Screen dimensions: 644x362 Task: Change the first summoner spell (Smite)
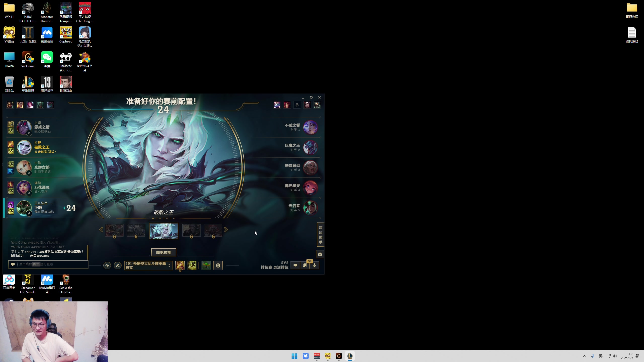[x=180, y=265]
